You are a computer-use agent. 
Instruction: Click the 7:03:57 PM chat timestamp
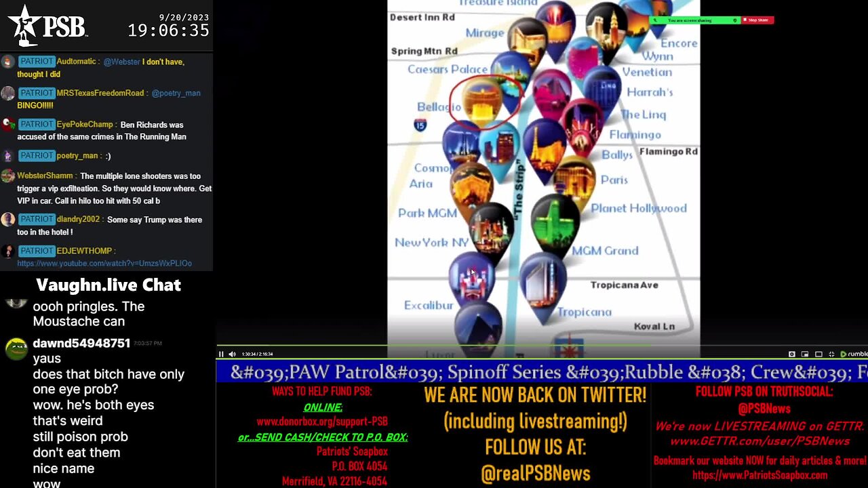tap(148, 344)
